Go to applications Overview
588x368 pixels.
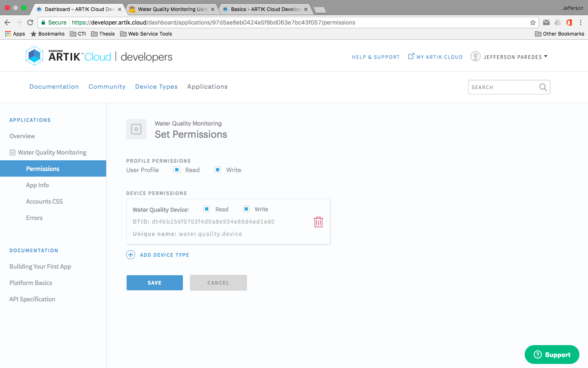[x=22, y=136]
